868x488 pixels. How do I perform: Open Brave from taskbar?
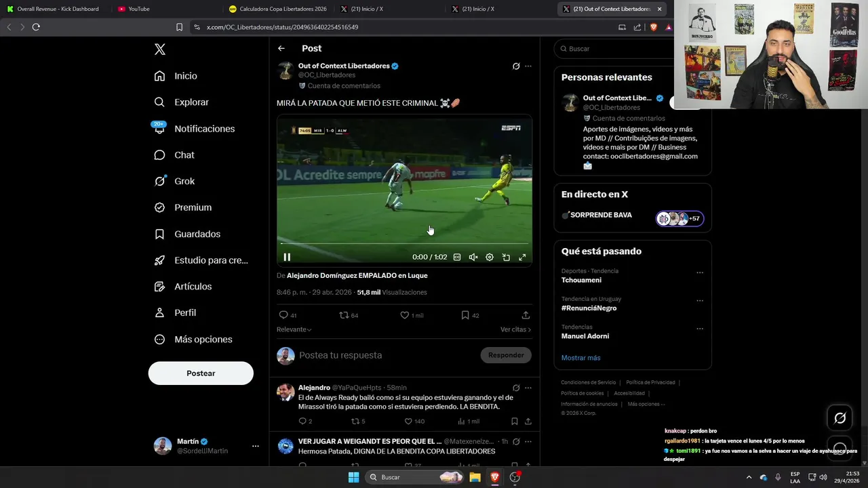tap(495, 477)
